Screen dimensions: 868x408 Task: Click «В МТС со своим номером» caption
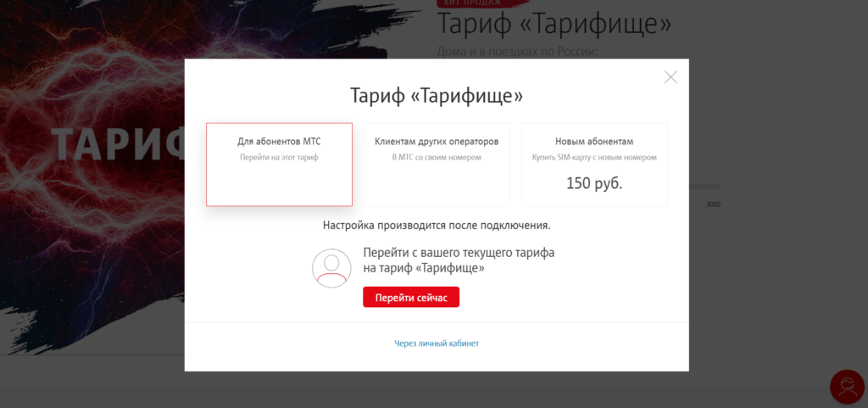click(437, 158)
